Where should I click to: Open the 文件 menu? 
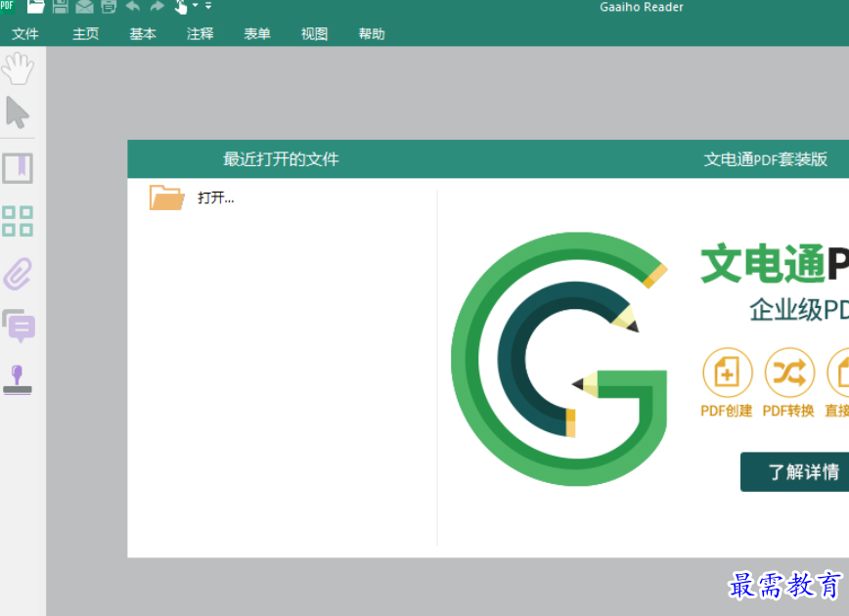point(24,34)
